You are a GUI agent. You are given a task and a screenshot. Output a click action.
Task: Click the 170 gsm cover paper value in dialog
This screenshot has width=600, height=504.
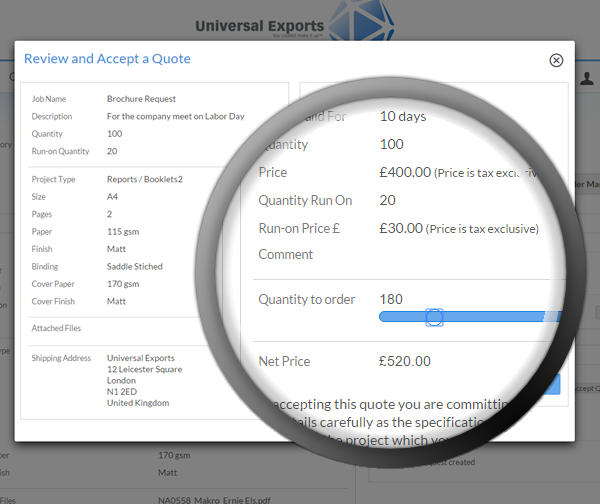(x=123, y=284)
